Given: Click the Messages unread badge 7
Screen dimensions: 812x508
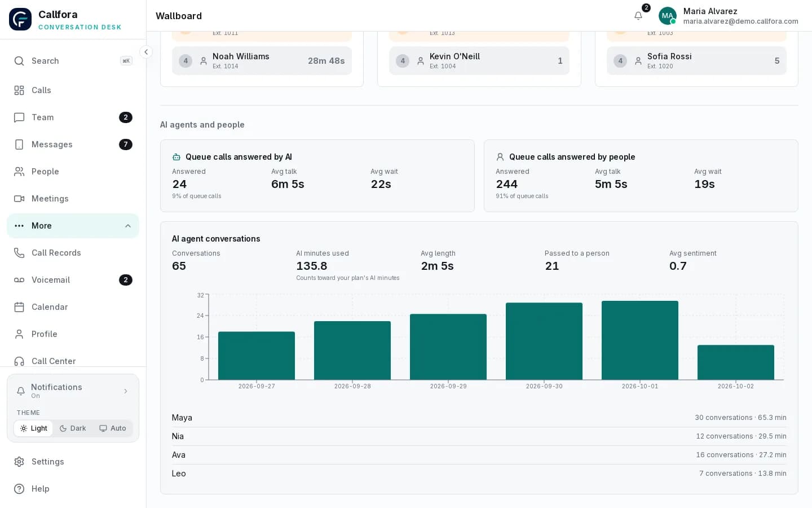Looking at the screenshot, I should click(x=126, y=144).
